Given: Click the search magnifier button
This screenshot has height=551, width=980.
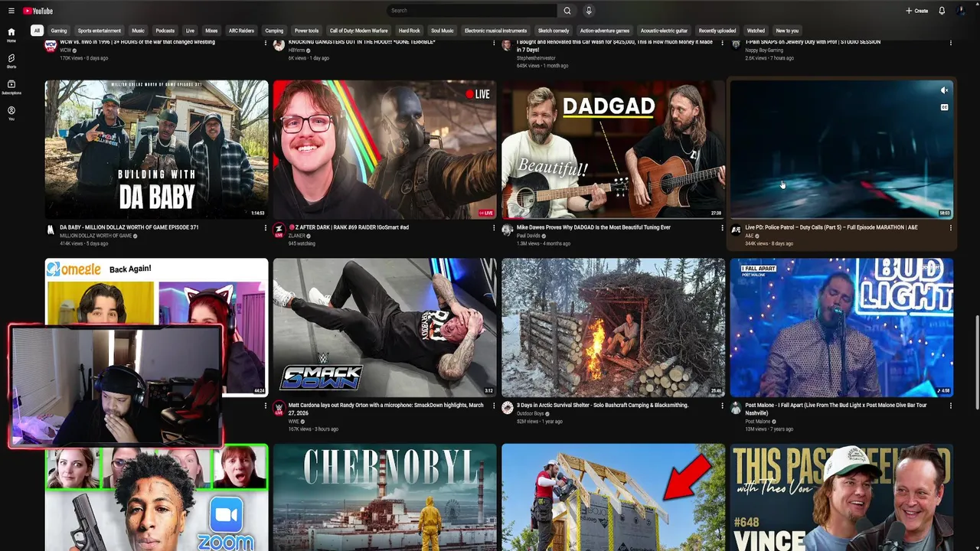Looking at the screenshot, I should [x=567, y=11].
